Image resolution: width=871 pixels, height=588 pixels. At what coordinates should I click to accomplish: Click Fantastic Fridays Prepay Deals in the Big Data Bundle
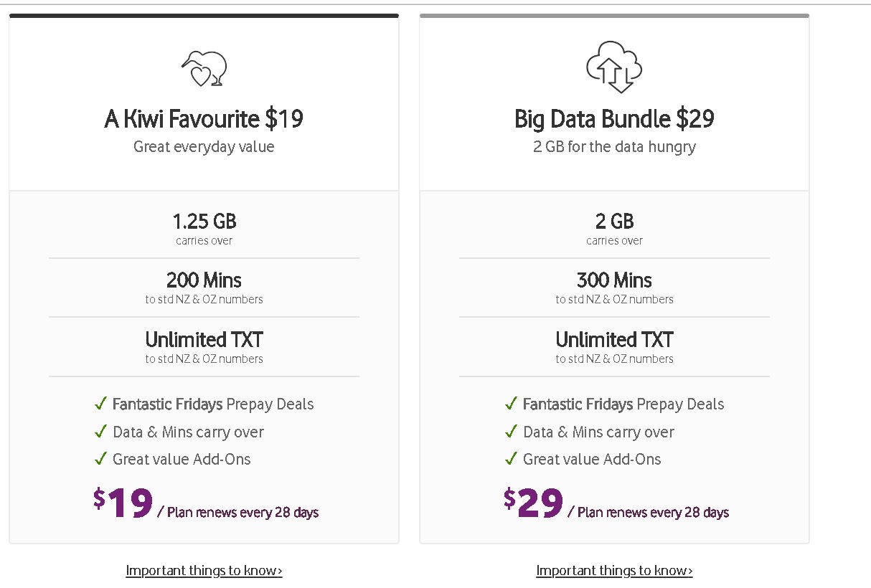(x=623, y=404)
